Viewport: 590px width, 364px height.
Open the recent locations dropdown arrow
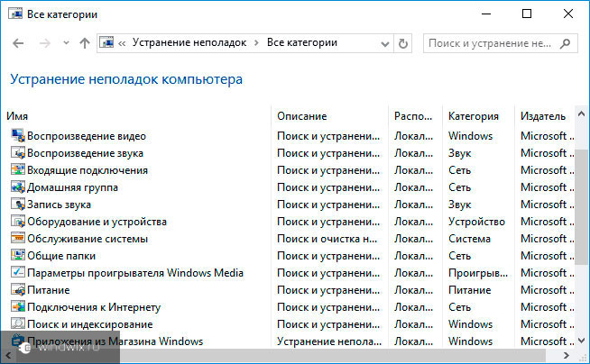tap(66, 43)
